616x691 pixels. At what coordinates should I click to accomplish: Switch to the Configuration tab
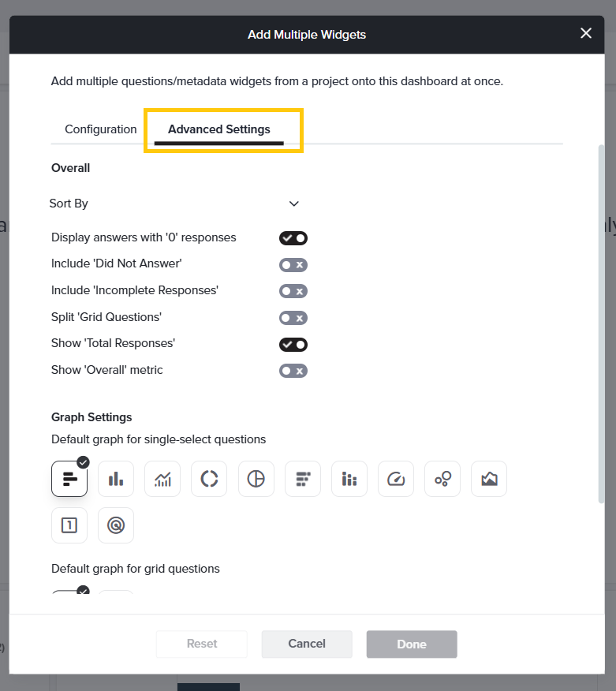pos(101,129)
